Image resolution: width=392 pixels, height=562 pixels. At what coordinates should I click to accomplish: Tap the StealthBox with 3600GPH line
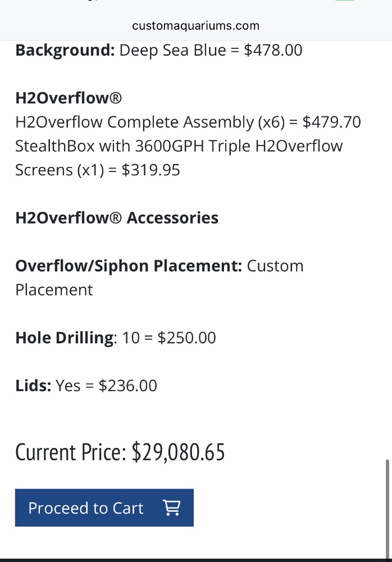(179, 146)
